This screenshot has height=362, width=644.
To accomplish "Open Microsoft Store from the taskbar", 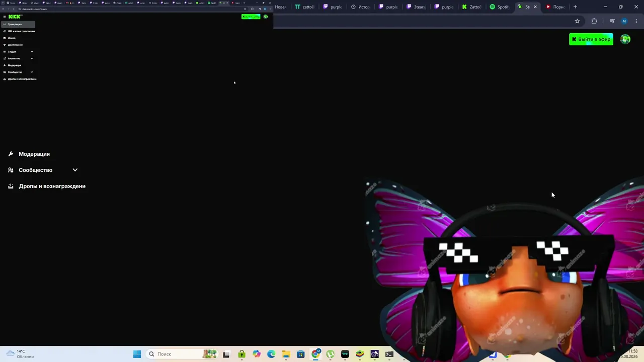I will click(300, 354).
